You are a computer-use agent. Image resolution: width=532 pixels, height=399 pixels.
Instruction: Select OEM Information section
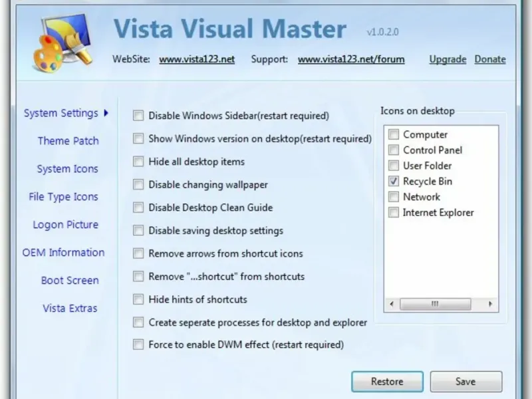point(63,253)
